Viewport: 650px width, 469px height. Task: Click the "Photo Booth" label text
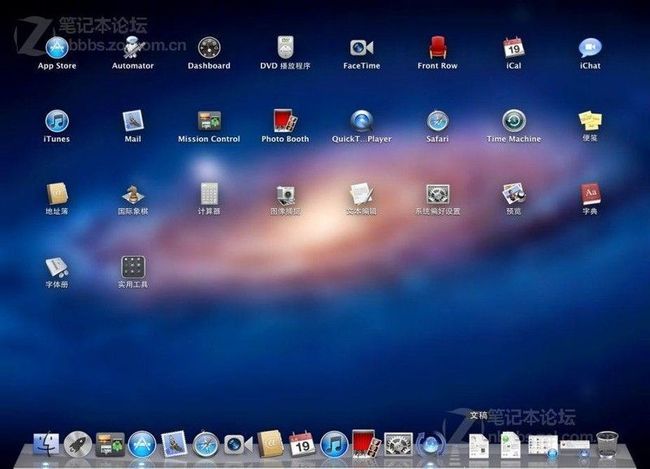(285, 139)
